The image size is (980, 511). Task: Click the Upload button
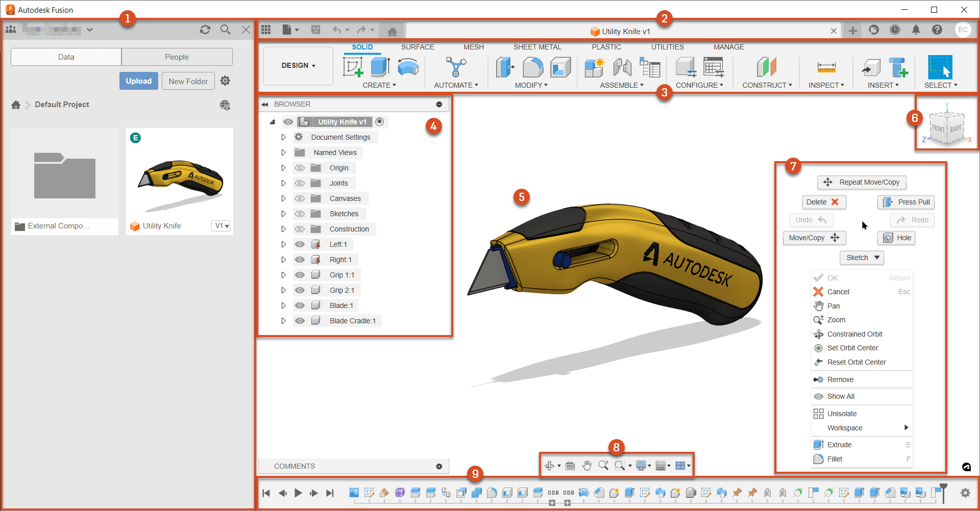[138, 81]
